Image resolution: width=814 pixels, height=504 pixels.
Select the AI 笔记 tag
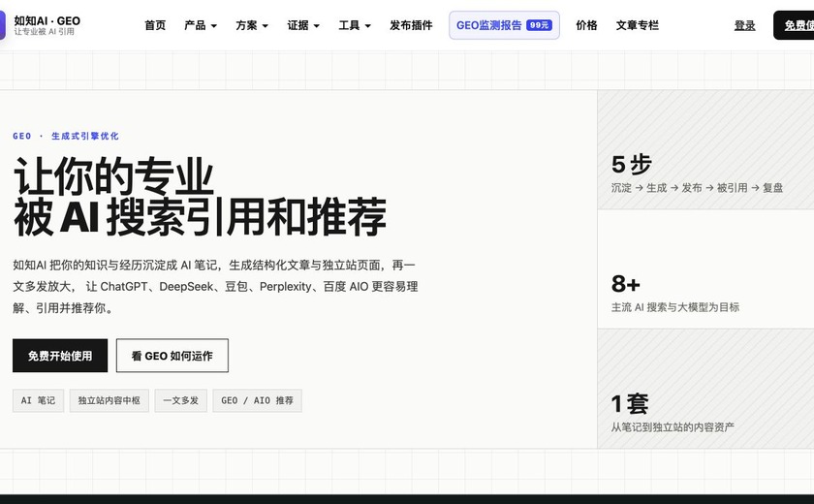38,400
